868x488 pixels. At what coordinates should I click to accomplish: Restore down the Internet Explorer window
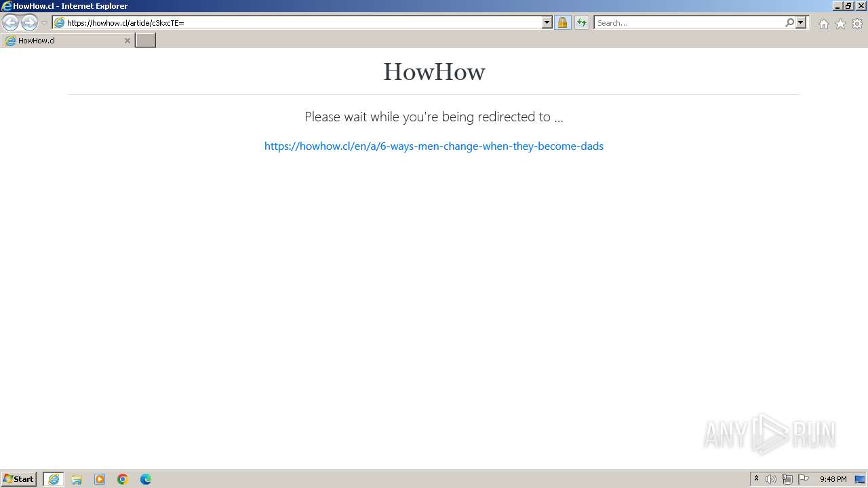[848, 6]
